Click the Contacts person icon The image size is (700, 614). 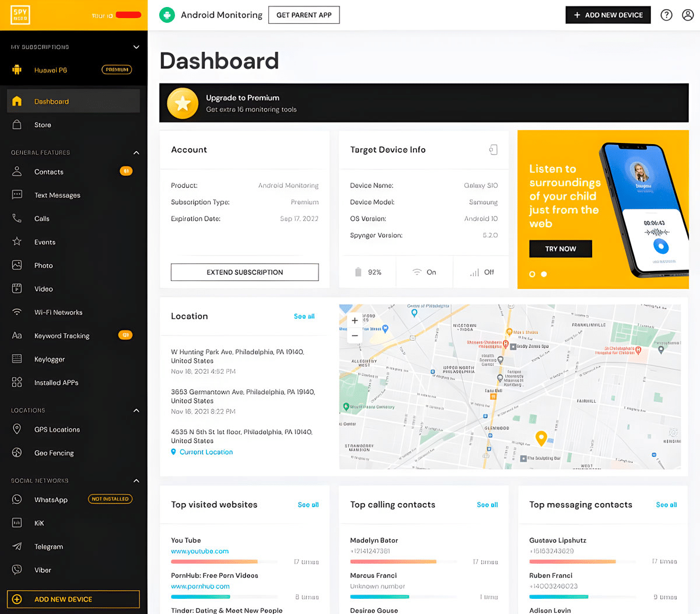[17, 172]
